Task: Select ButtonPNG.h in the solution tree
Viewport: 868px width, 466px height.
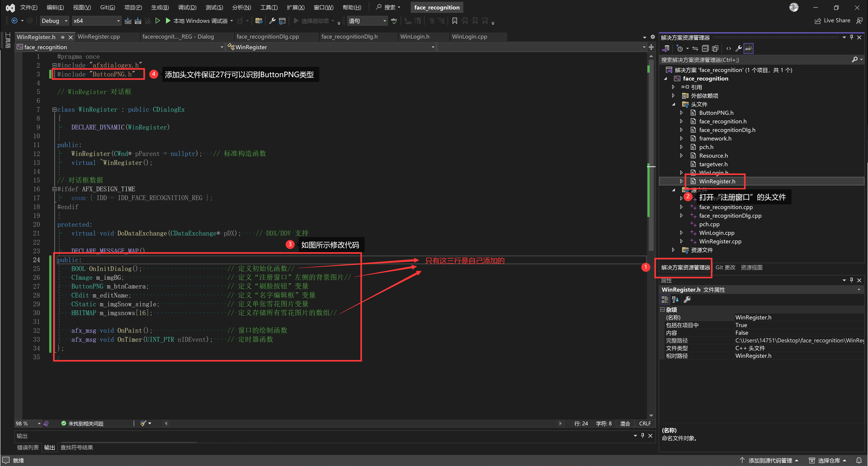Action: tap(716, 113)
